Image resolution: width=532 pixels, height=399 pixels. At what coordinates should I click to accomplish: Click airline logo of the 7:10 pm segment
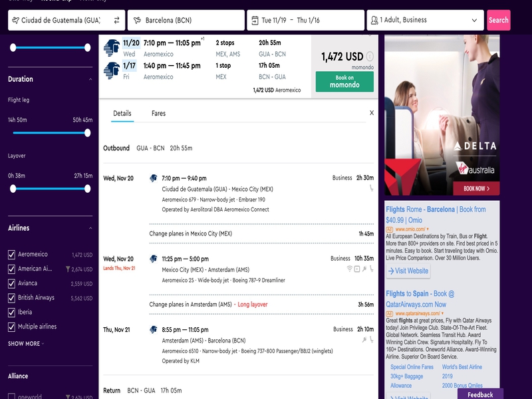154,178
